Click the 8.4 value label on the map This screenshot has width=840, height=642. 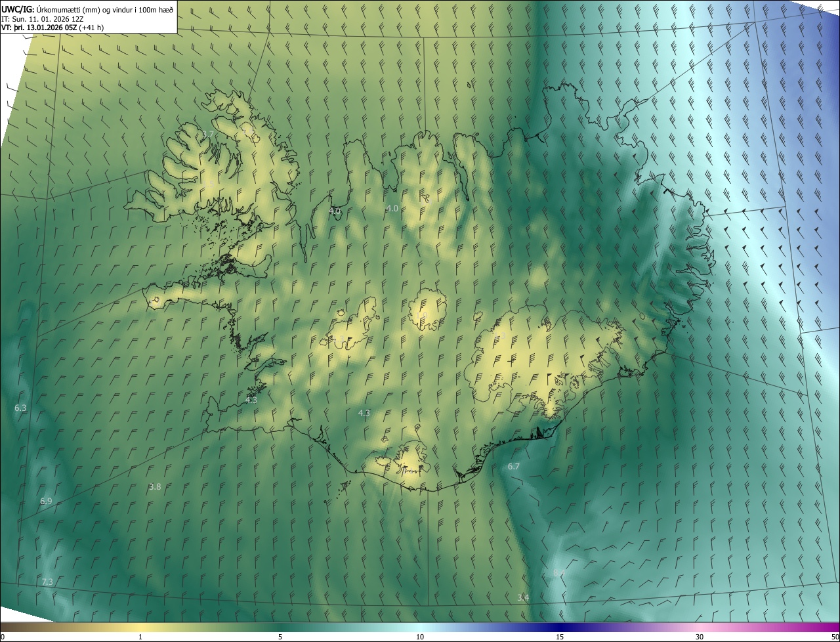559,572
